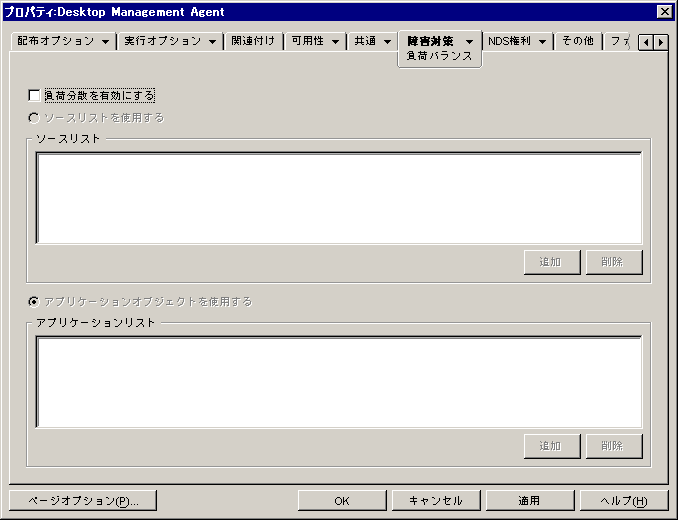Click inside the ソースリスト list box

pos(339,198)
